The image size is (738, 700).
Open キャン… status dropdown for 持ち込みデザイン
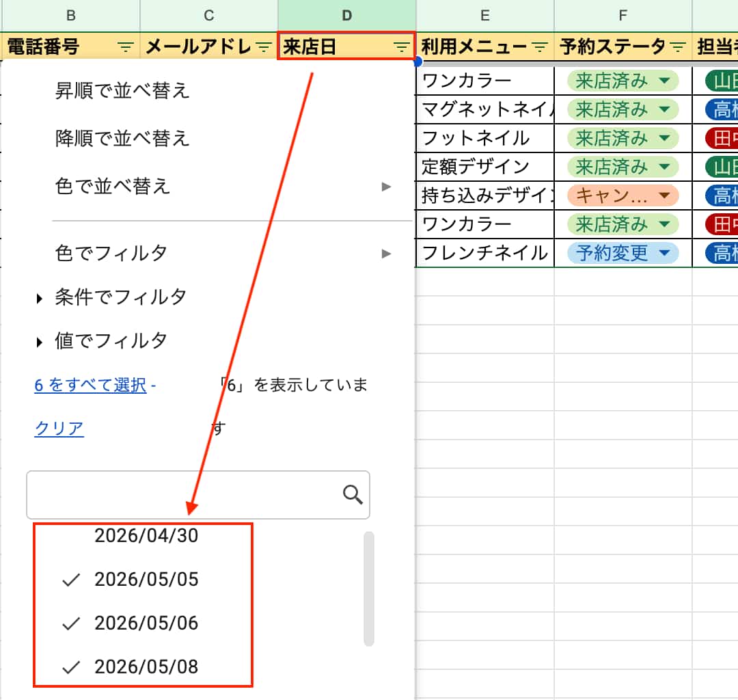665,196
